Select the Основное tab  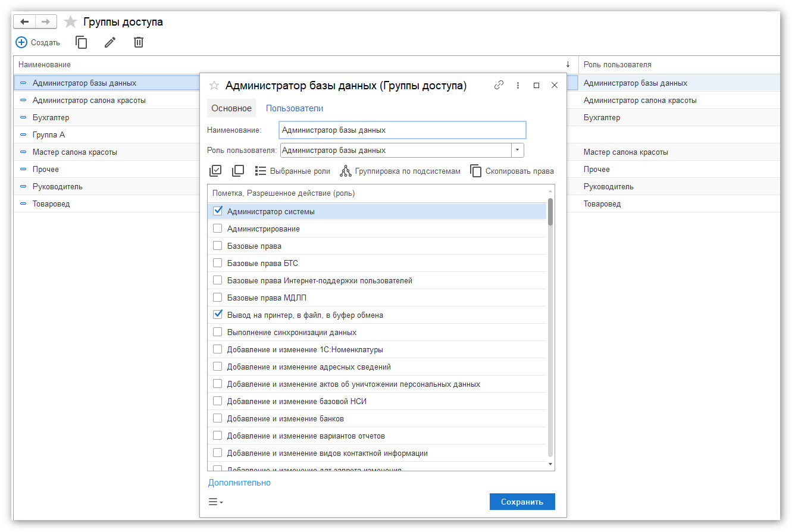click(231, 108)
